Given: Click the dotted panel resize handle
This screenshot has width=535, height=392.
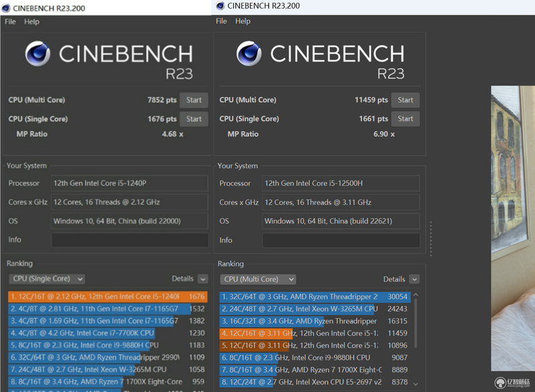Looking at the screenshot, I should tap(431, 238).
